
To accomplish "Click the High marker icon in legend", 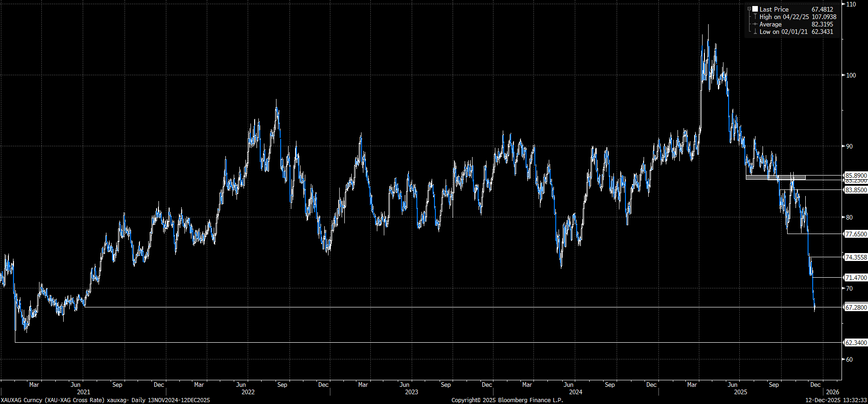I will click(x=755, y=17).
